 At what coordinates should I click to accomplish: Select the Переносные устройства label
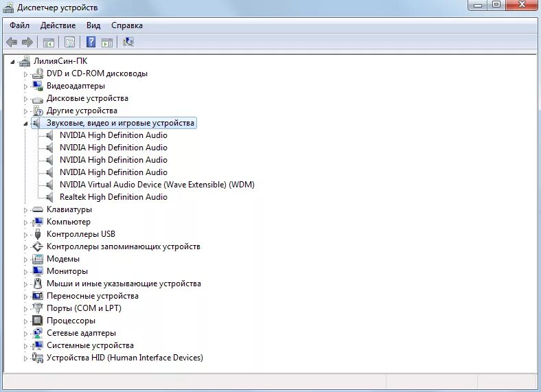pos(93,296)
